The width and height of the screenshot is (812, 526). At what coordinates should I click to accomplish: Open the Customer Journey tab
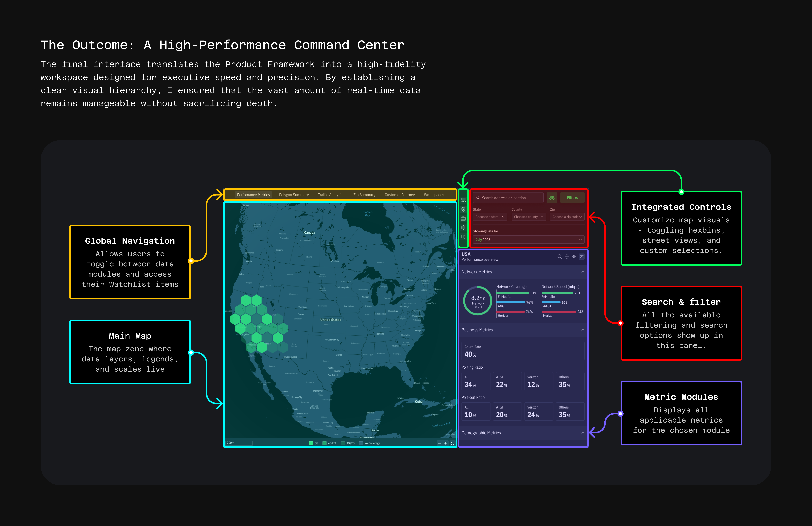click(x=399, y=195)
